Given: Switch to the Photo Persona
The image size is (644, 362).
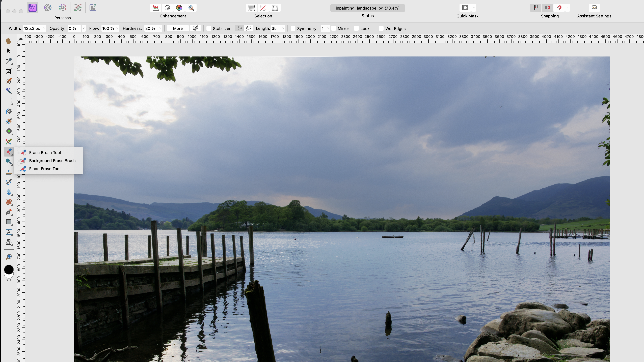Looking at the screenshot, I should (33, 8).
